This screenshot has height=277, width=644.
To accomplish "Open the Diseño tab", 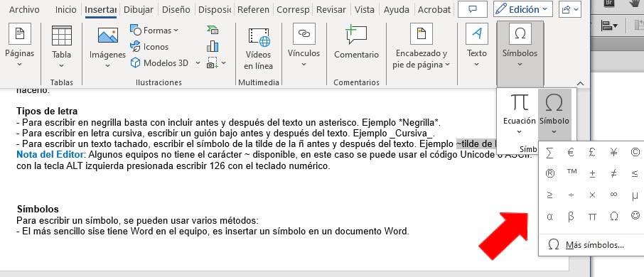I will [176, 9].
